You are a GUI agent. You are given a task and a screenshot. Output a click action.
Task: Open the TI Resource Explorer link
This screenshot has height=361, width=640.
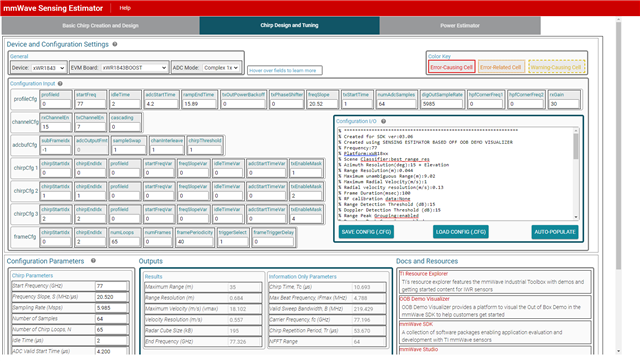click(424, 274)
